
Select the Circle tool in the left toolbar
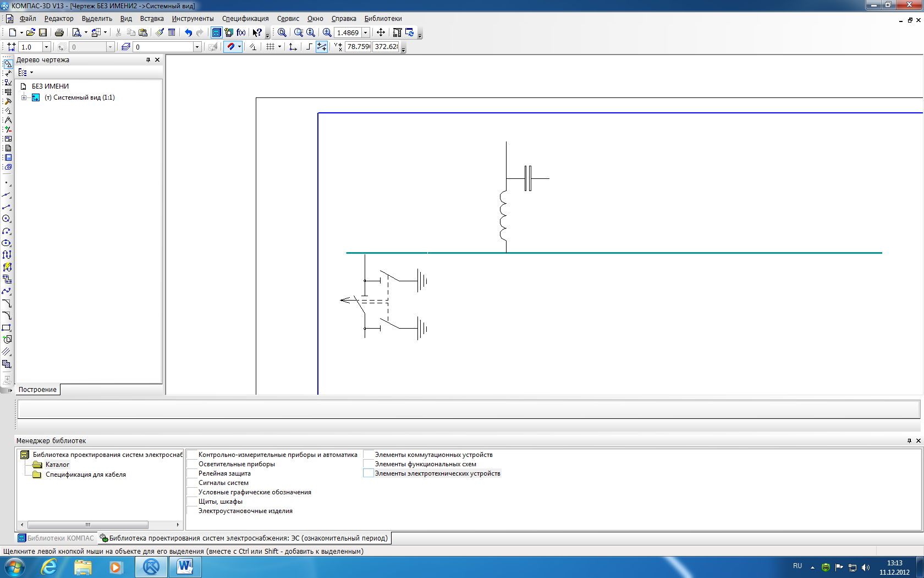(7, 219)
